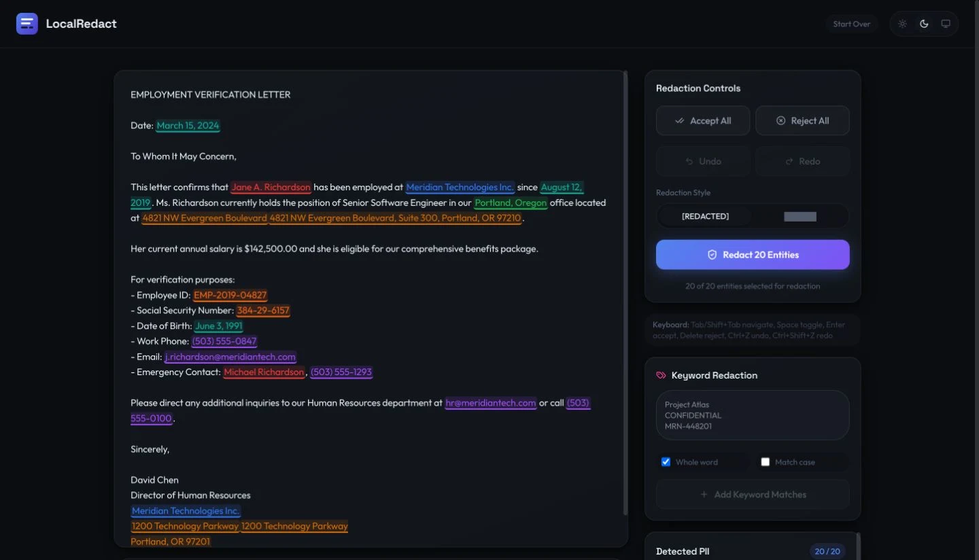Click Reject All button
Screen dimensions: 979x560
(x=802, y=121)
